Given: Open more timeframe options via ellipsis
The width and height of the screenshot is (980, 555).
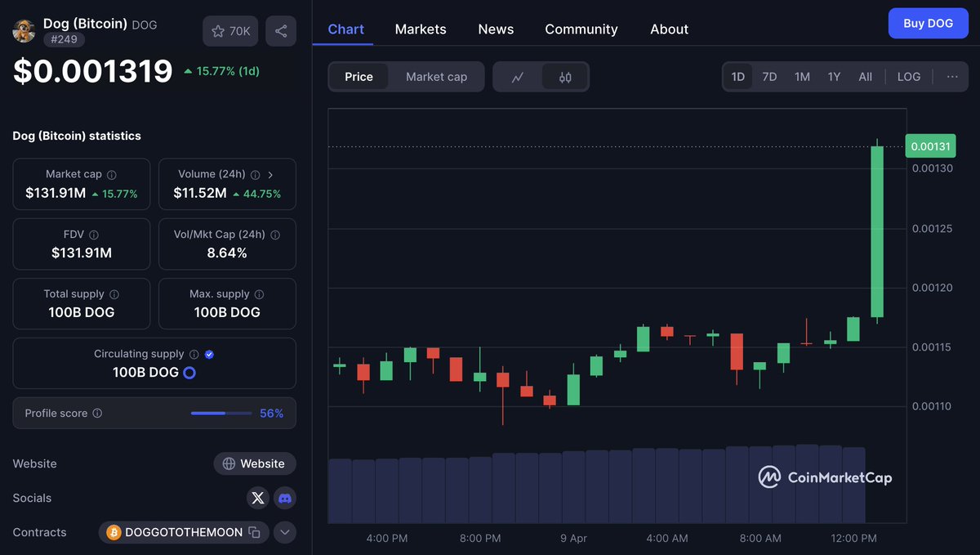Looking at the screenshot, I should 951,76.
